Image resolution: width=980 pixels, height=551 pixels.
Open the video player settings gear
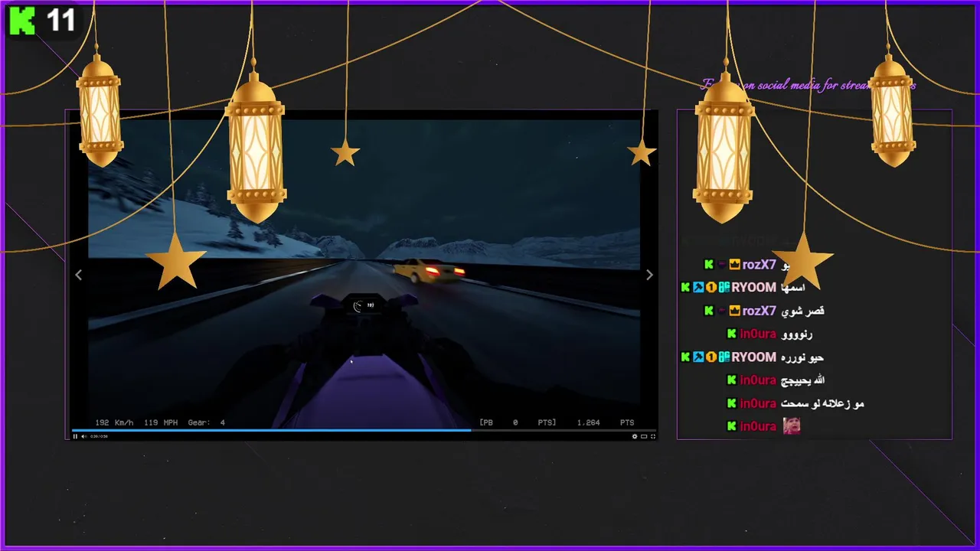(x=635, y=436)
